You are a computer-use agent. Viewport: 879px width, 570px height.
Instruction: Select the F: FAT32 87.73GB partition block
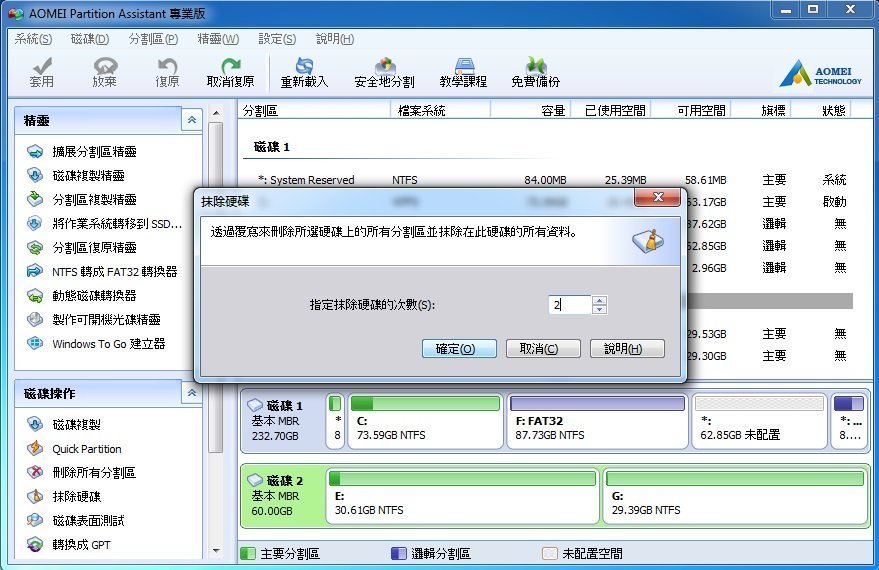(x=597, y=421)
